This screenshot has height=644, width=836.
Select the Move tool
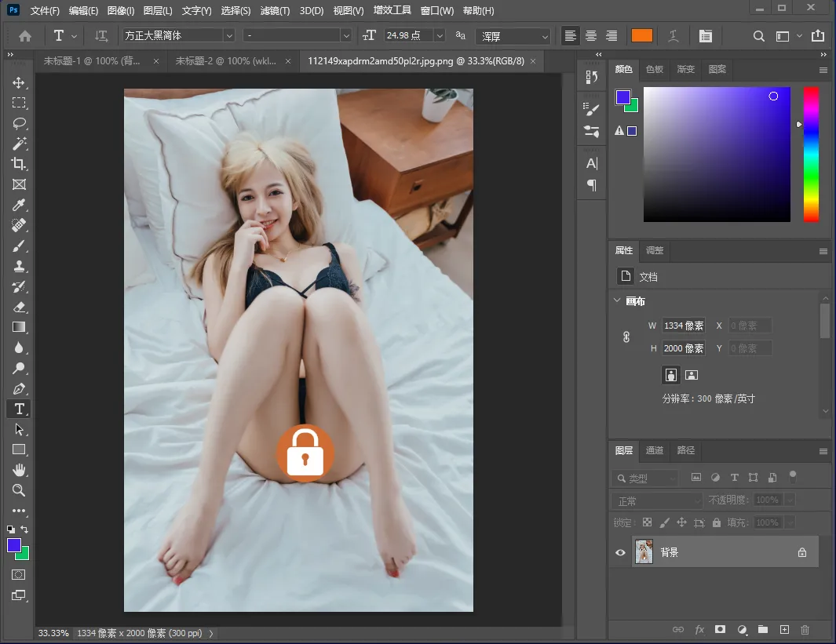[19, 82]
